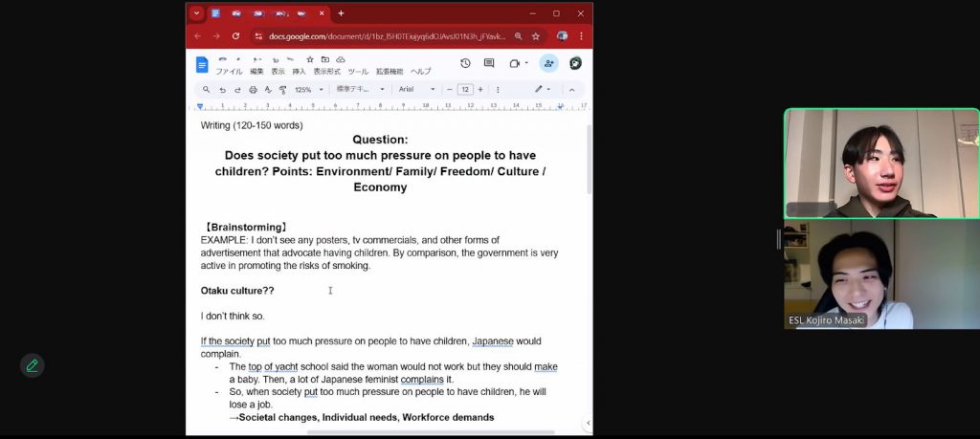The width and height of the screenshot is (980, 439).
Task: Bookmark page with the address bar star
Action: [x=536, y=36]
